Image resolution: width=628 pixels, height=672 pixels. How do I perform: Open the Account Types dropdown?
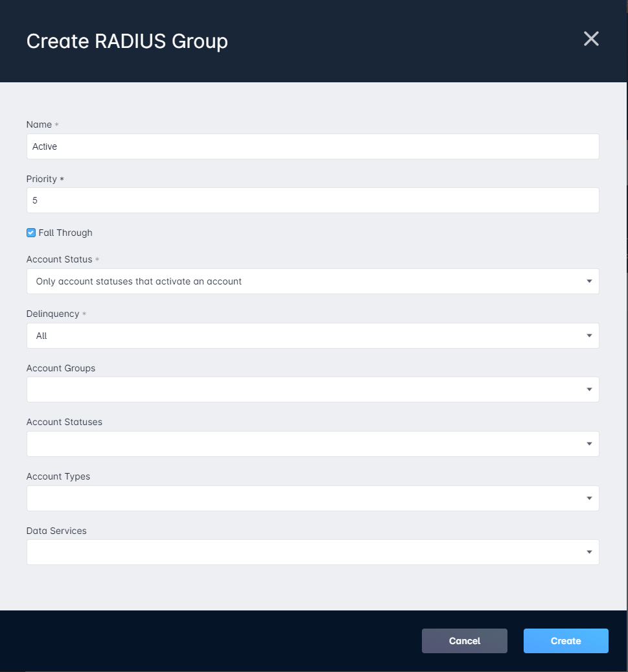pyautogui.click(x=312, y=498)
